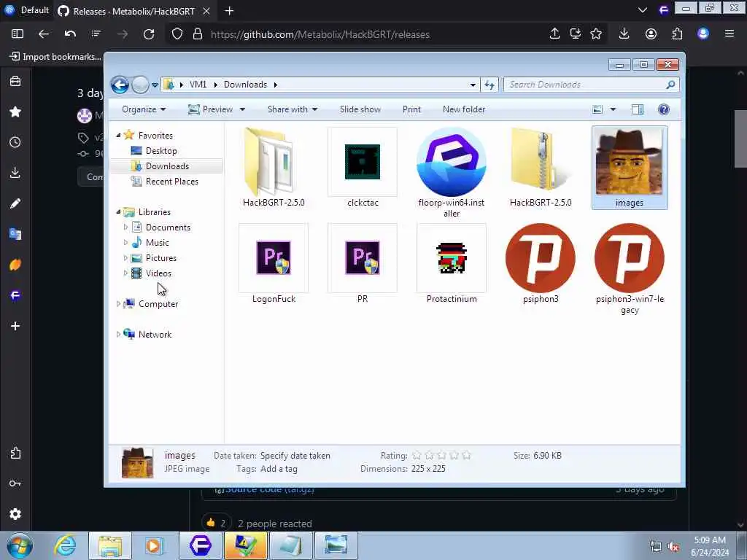Collapse the Favorites group
The width and height of the screenshot is (747, 560).
pyautogui.click(x=118, y=135)
